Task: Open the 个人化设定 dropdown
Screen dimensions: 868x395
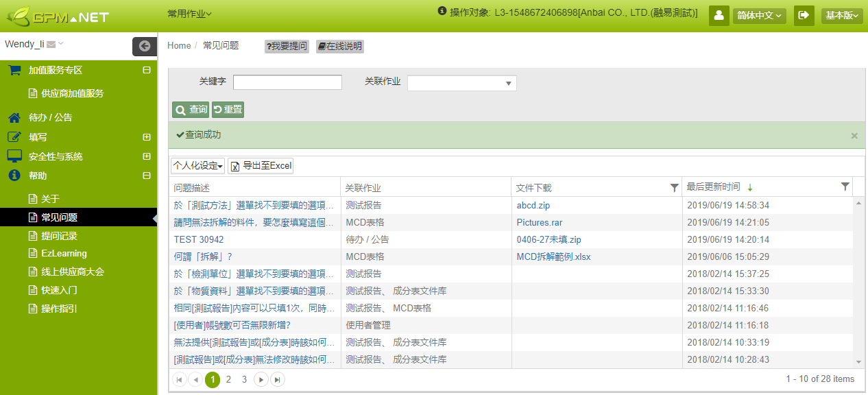Action: (x=198, y=166)
